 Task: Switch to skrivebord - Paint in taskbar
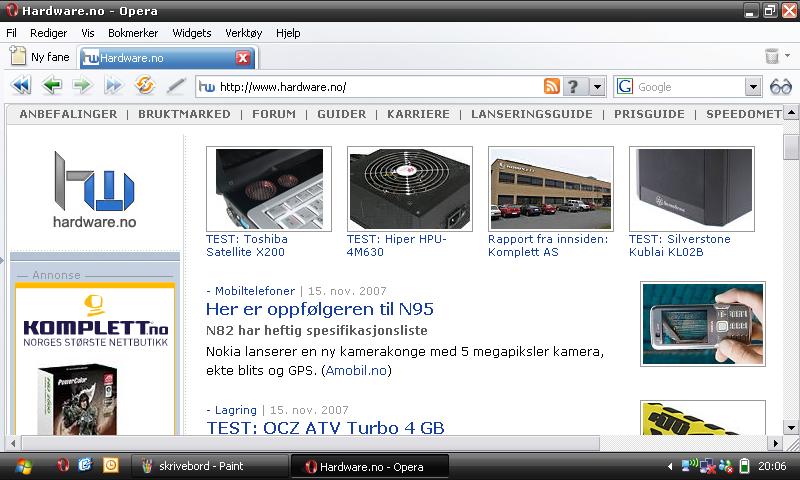pyautogui.click(x=209, y=466)
